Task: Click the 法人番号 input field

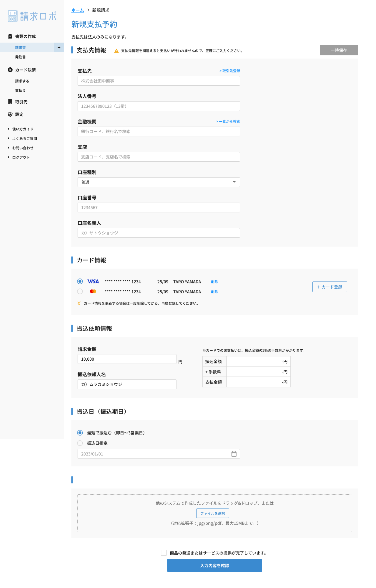Action: 158,106
